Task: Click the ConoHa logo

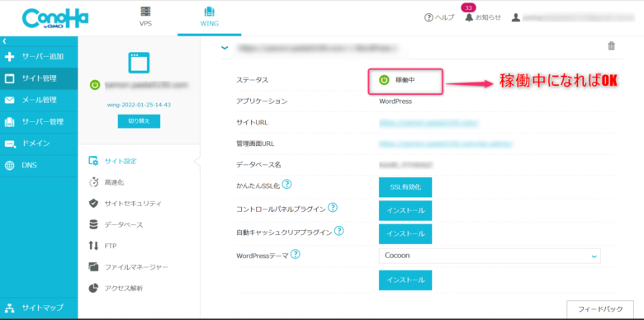Action: (x=55, y=18)
